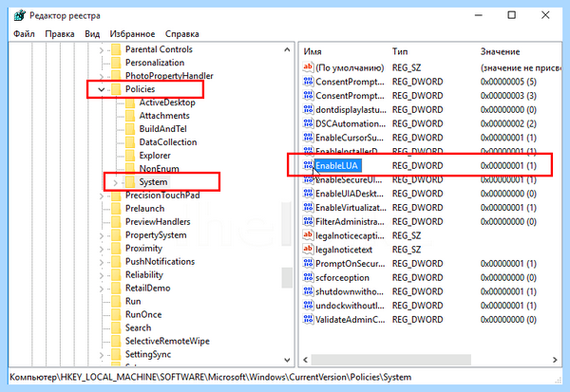Click the folder icon of Attachments key
This screenshot has width=570, height=392.
click(x=130, y=116)
